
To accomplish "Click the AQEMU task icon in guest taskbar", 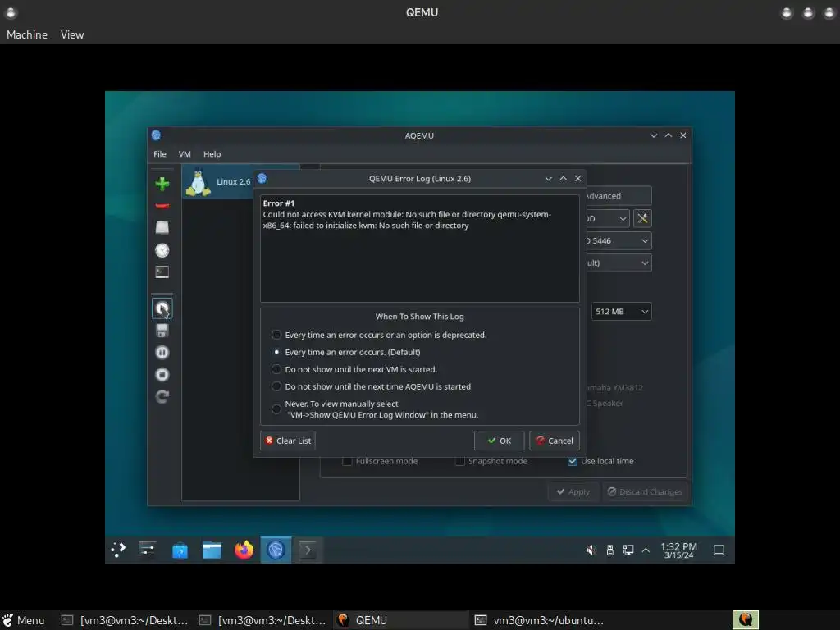I will click(x=276, y=550).
